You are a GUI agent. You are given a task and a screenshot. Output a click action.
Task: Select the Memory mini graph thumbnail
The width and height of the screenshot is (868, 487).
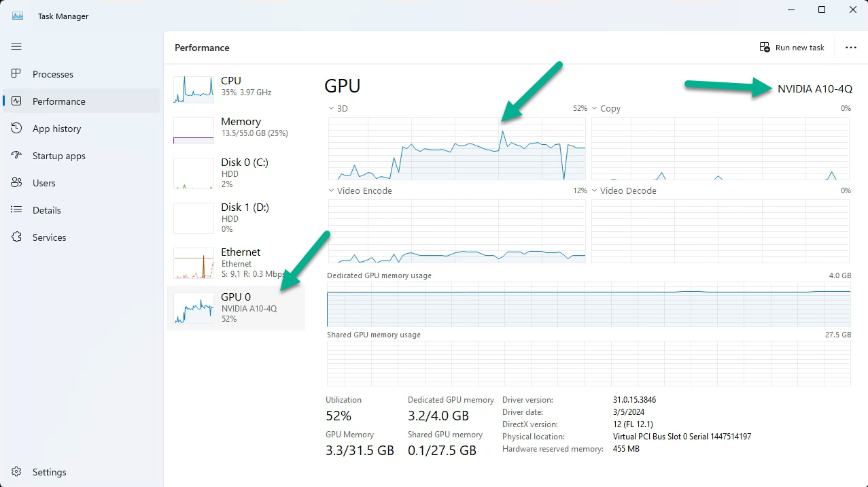tap(194, 130)
